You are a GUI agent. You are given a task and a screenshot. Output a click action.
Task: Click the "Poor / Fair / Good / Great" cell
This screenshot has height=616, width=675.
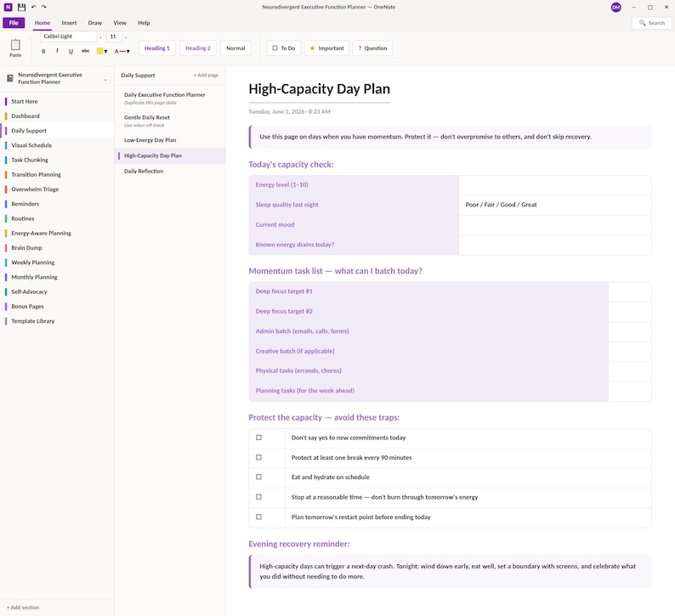point(555,205)
